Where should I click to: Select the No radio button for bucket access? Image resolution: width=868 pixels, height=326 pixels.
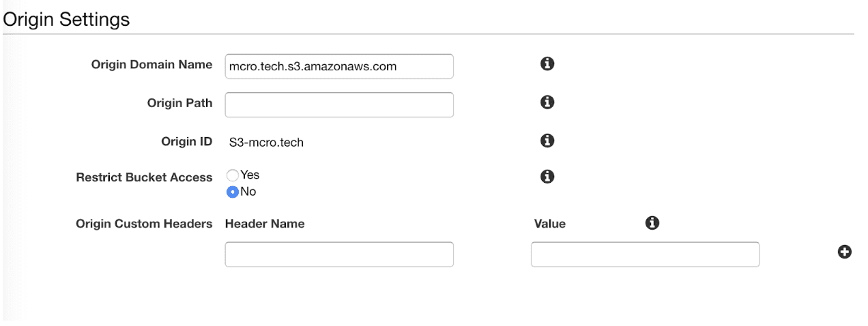[232, 192]
